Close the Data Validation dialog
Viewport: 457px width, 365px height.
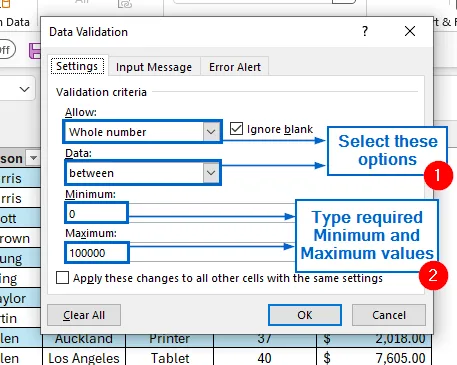pyautogui.click(x=410, y=31)
